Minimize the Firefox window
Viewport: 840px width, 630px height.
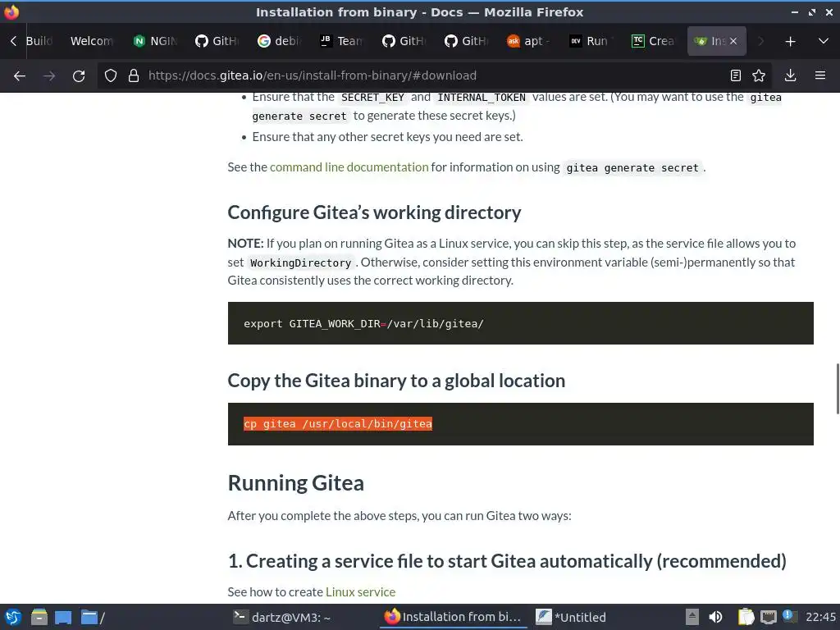[x=795, y=11]
